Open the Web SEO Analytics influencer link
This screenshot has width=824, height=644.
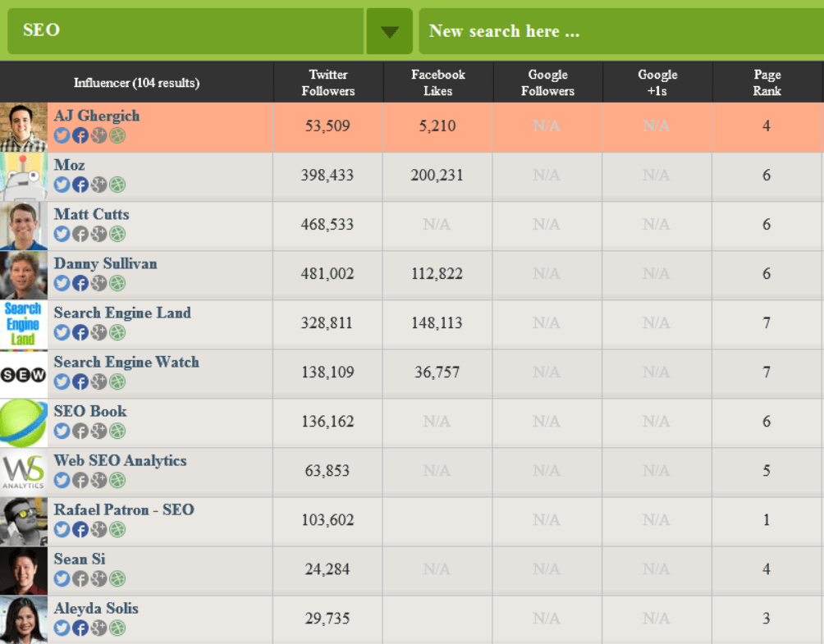(120, 461)
